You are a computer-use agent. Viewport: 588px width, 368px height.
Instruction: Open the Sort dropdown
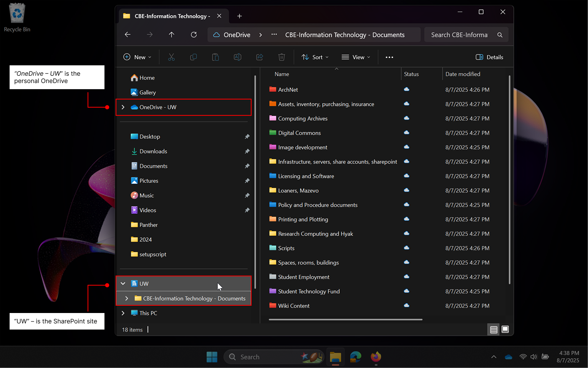tap(315, 57)
